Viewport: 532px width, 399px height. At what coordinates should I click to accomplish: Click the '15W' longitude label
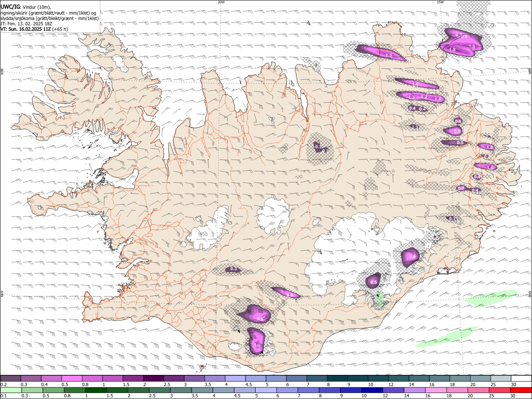(x=440, y=2)
